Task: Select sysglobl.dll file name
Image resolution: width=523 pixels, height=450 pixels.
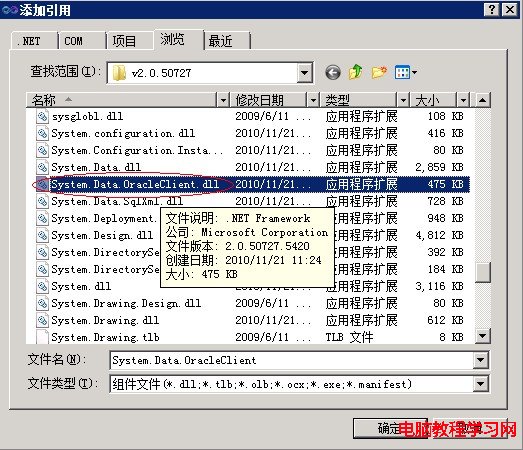Action: click(x=87, y=116)
